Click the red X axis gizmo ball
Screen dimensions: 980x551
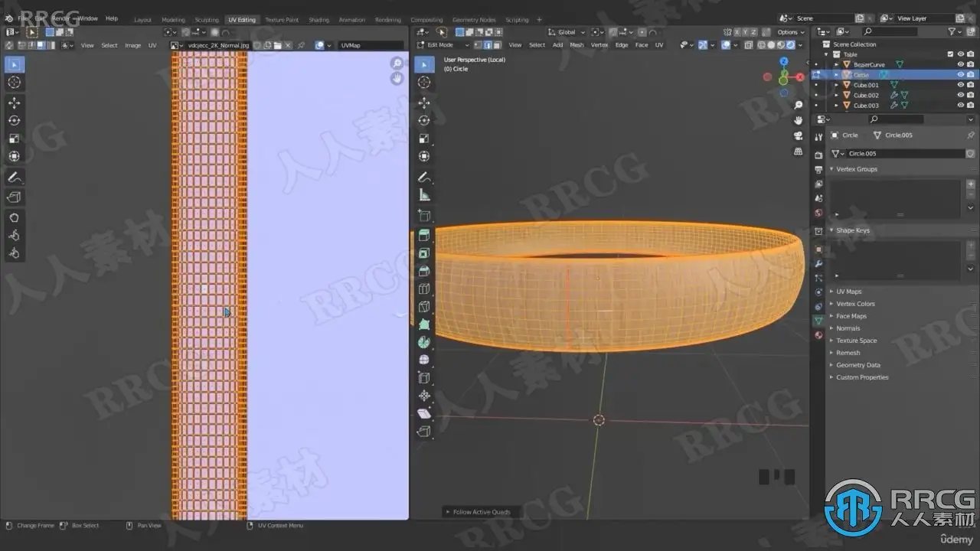pos(768,77)
